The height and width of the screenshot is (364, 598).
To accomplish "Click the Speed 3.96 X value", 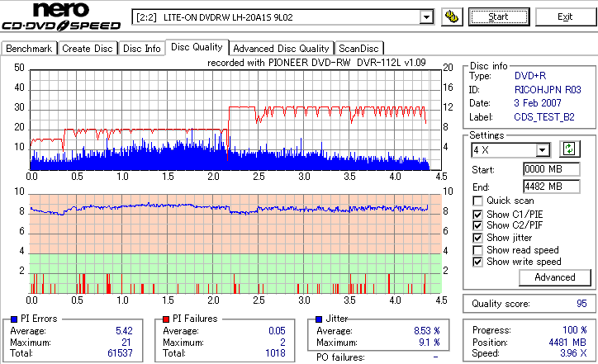I will point(573,353).
